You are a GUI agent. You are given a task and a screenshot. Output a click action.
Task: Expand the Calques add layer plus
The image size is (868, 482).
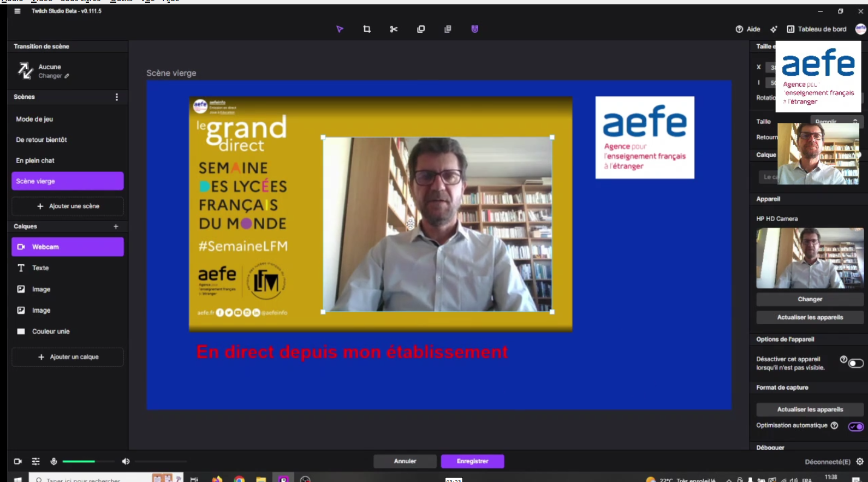pyautogui.click(x=116, y=227)
